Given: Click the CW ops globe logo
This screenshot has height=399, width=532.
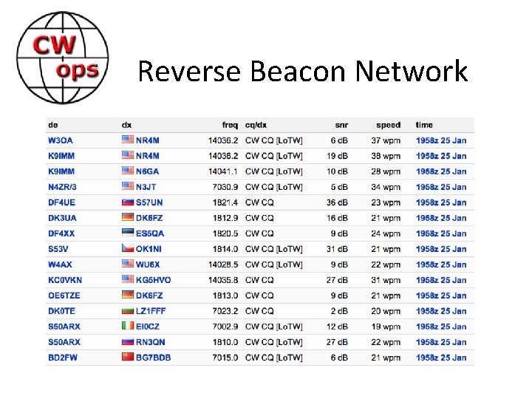Looking at the screenshot, I should click(x=63, y=58).
